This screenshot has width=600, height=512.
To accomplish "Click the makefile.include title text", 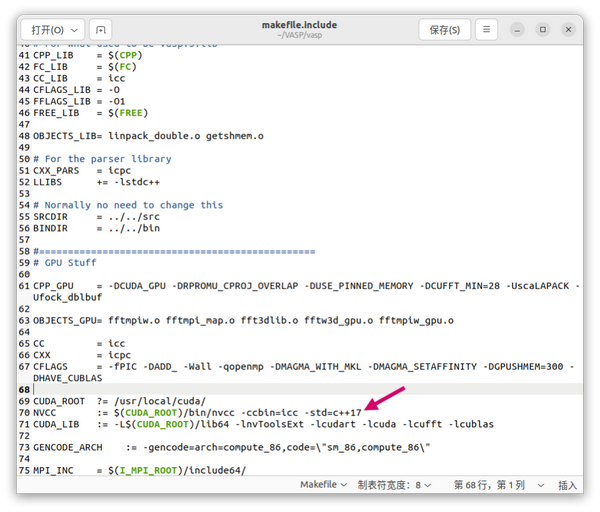I will click(299, 25).
